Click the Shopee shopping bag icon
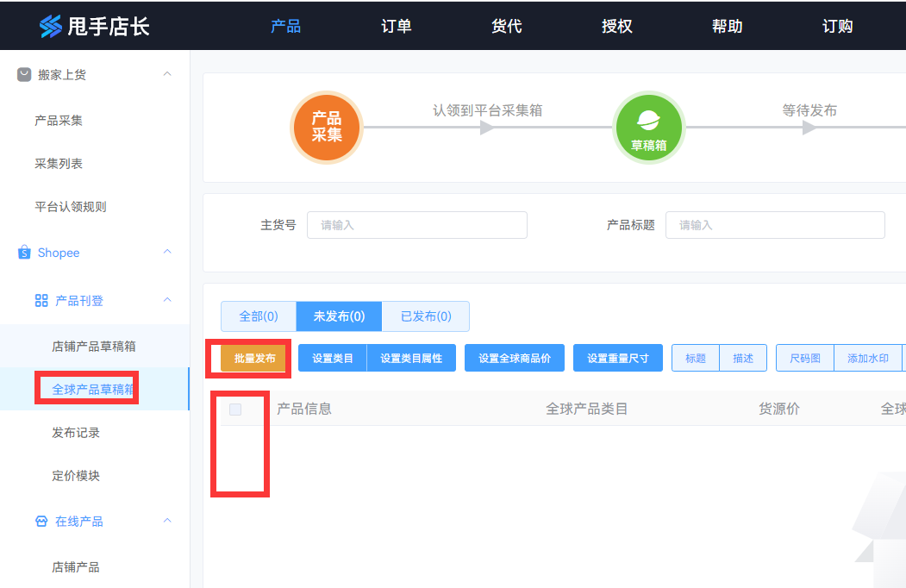 coord(24,253)
